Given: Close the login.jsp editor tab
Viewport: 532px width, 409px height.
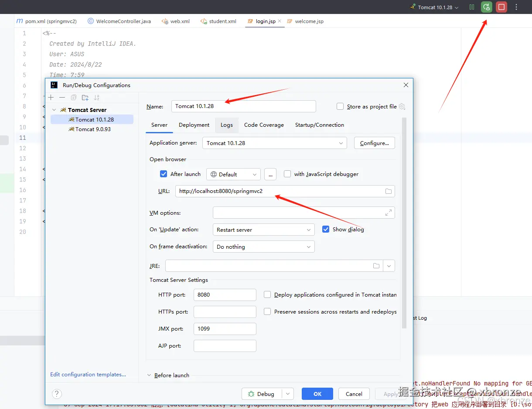Looking at the screenshot, I should (x=279, y=21).
